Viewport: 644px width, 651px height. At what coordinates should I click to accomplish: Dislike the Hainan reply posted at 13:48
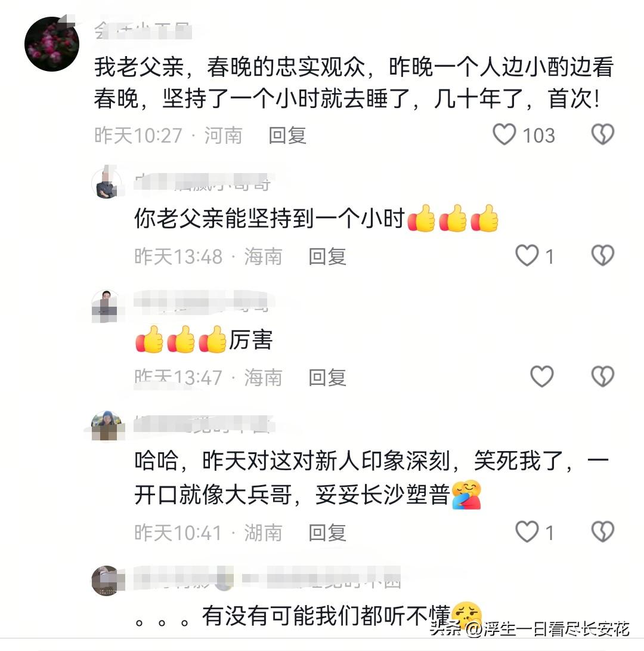602,255
